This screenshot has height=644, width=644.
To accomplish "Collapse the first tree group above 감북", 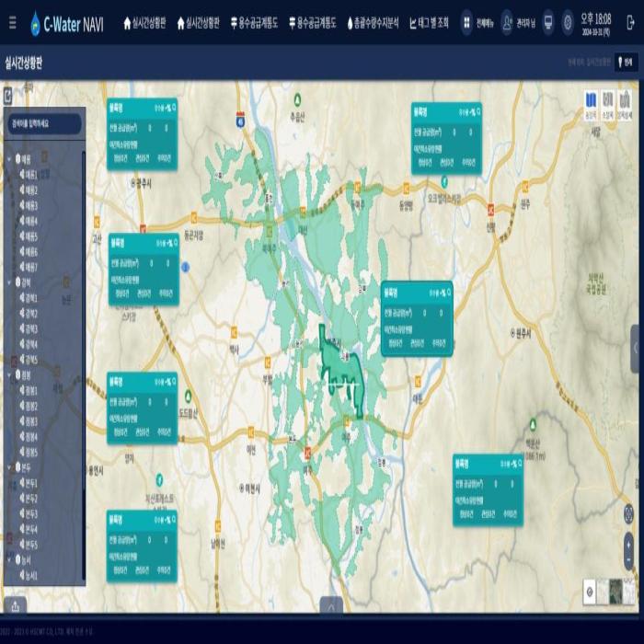I will [9, 158].
